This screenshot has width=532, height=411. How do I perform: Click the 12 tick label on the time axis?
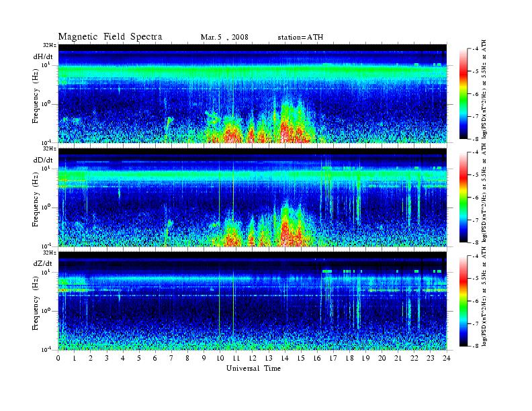253,359
